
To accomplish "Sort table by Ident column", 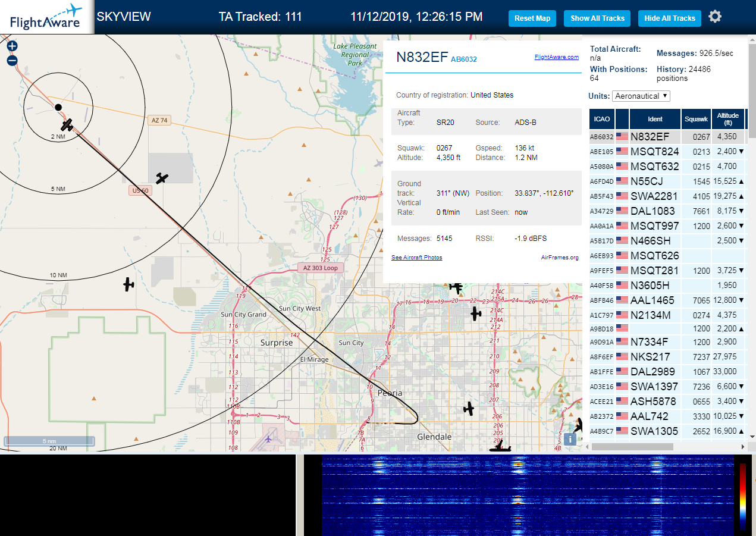I will pos(655,119).
